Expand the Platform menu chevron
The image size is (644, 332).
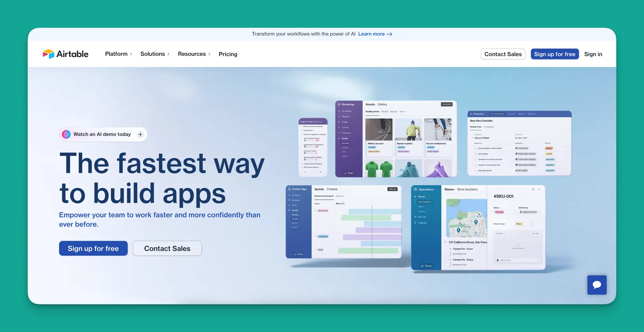pos(131,54)
